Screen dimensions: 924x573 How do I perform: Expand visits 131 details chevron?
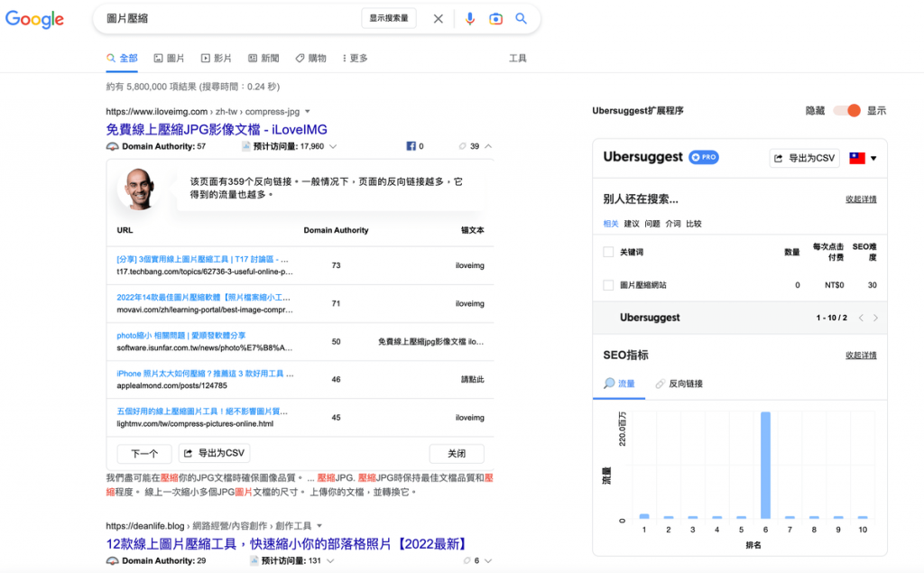(330, 560)
